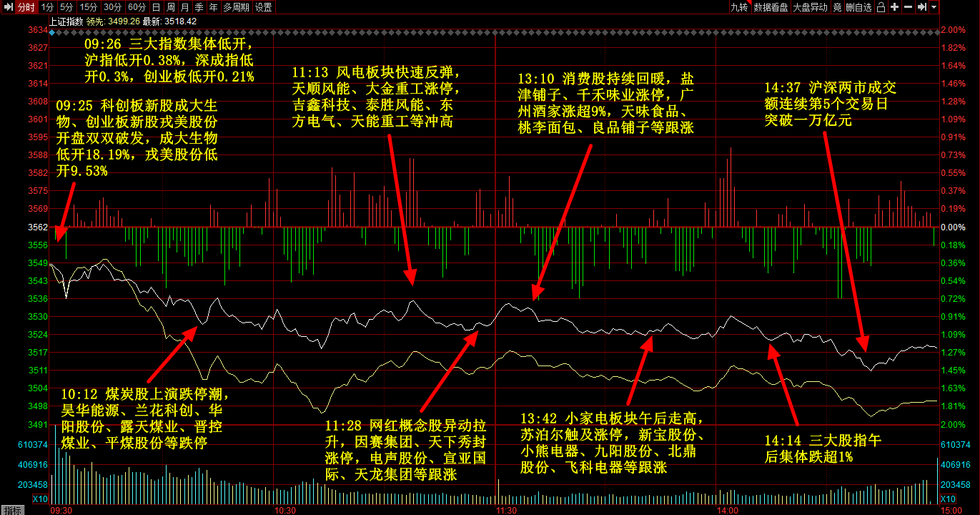
Task: Click the blue diamond marker under the period toolbar
Action: (51, 32)
